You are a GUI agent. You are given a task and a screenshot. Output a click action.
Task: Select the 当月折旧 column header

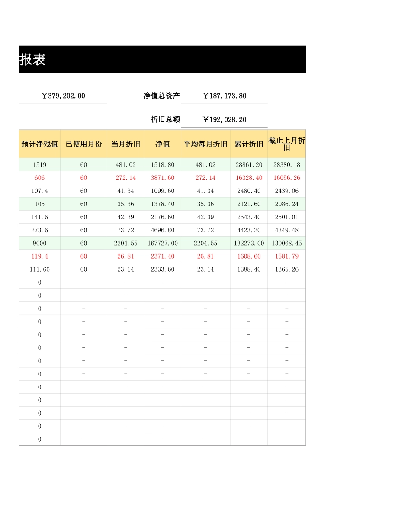[x=125, y=144]
